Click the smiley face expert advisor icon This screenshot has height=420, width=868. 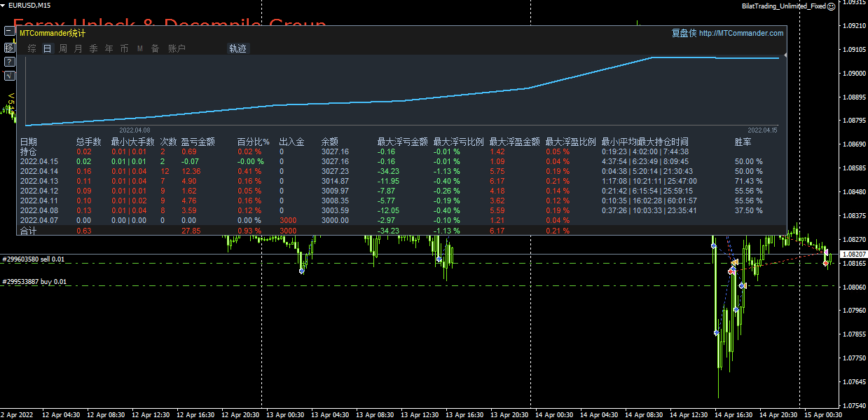[832, 6]
